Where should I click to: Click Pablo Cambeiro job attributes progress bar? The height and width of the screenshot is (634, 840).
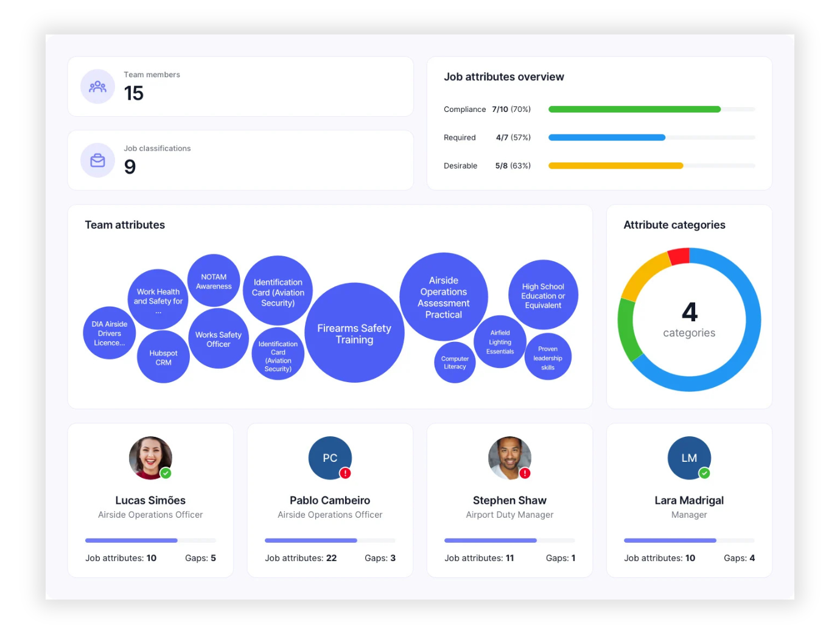click(330, 540)
